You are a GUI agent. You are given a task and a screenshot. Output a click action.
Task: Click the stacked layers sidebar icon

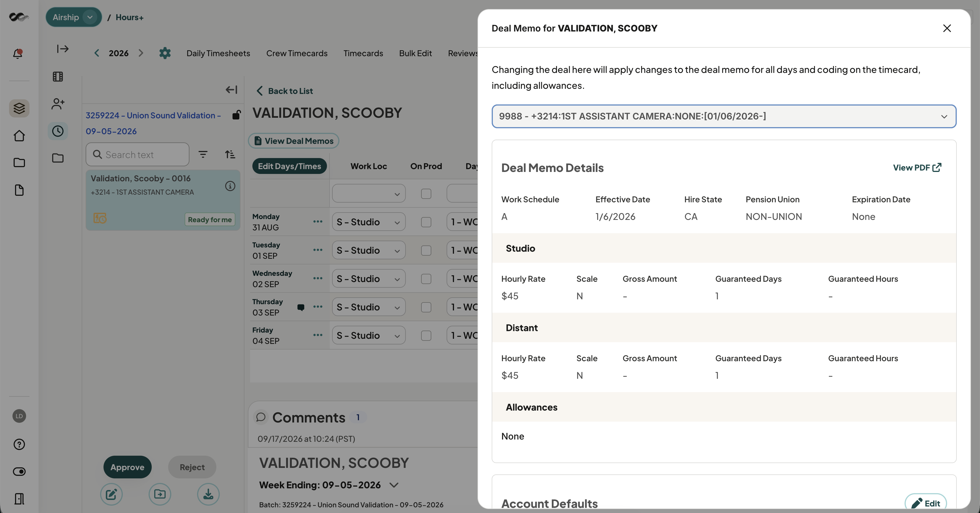coord(19,108)
